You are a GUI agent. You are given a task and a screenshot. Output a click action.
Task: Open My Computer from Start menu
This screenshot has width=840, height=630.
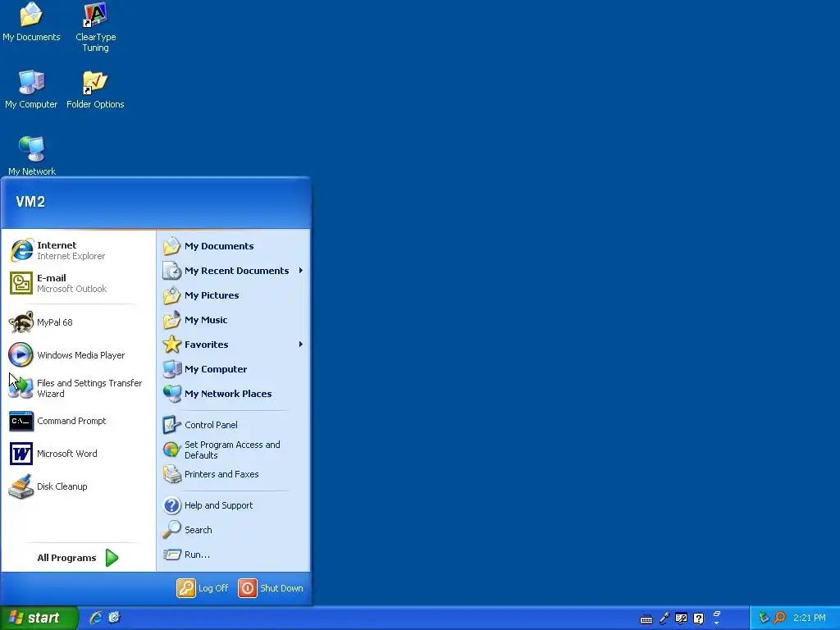point(234,369)
